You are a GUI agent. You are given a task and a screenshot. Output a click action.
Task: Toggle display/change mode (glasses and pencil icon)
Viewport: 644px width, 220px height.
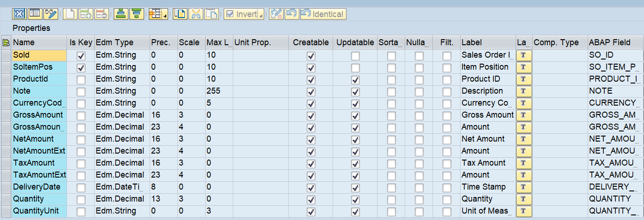click(51, 14)
